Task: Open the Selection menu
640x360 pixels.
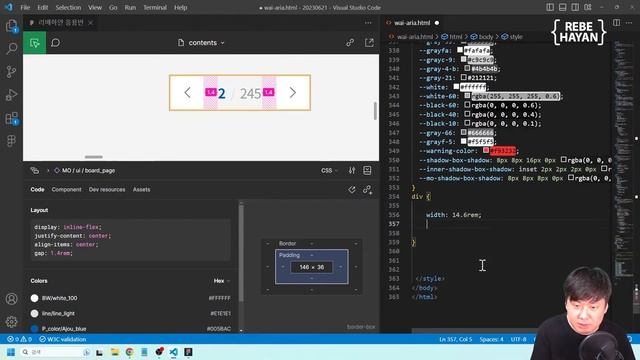Action: click(68, 7)
